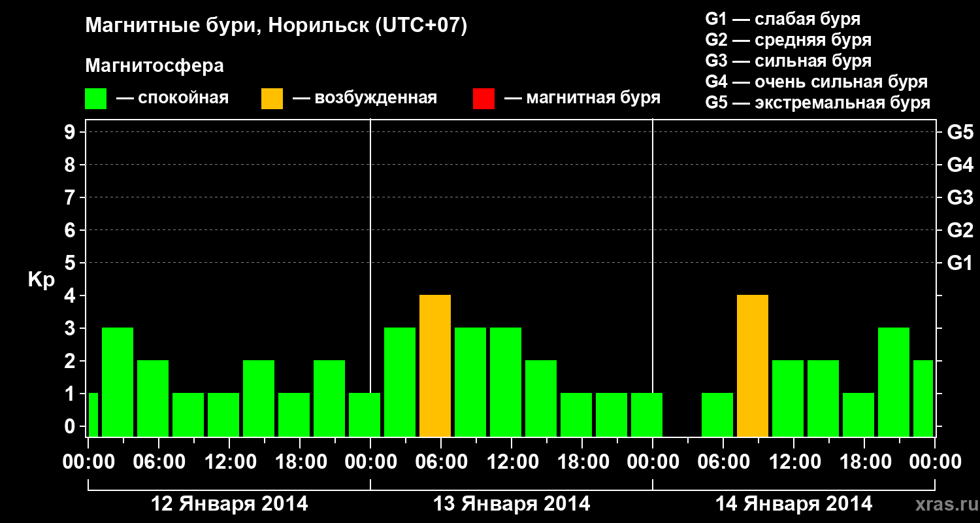
Task: Click the chart title 'Магнитные бури, Норильск (UTC+07)'
Action: coord(276,26)
